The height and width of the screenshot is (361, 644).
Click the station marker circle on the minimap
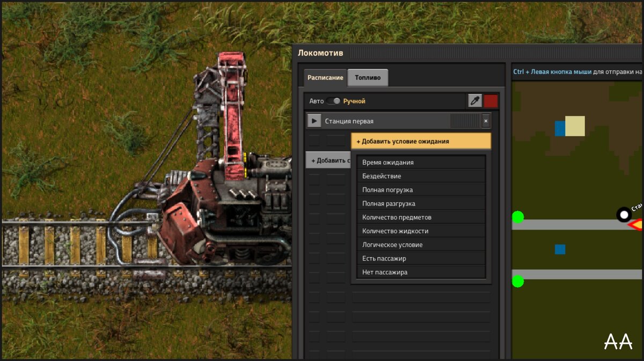pos(624,215)
